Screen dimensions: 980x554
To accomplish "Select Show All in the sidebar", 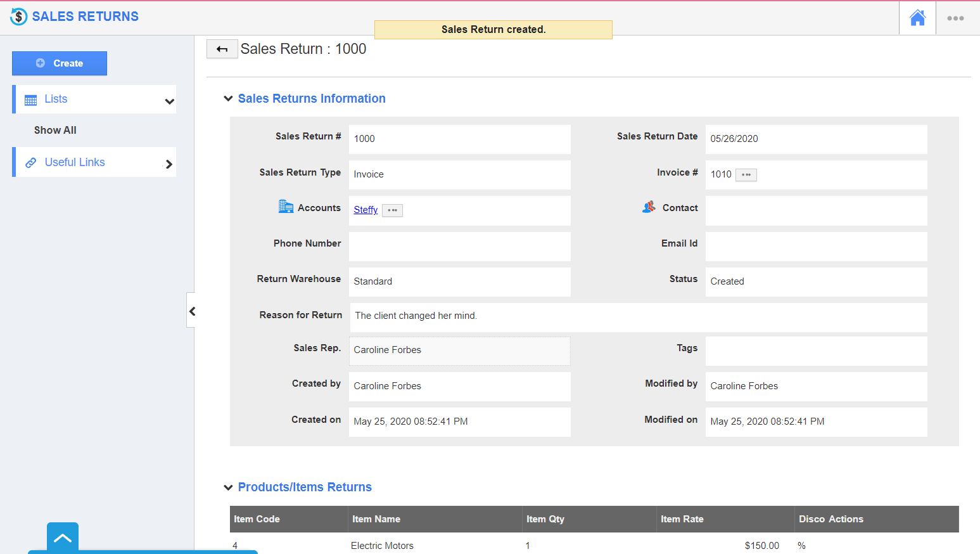I will click(55, 130).
